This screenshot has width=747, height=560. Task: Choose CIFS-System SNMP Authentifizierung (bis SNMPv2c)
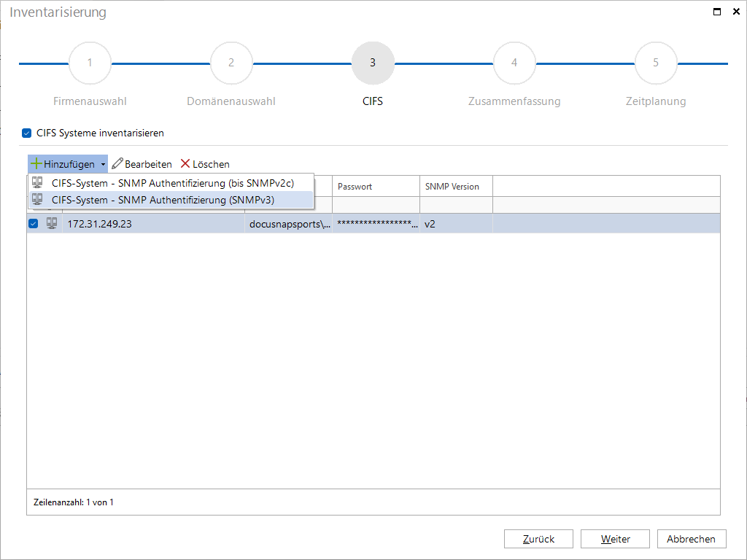(x=171, y=183)
